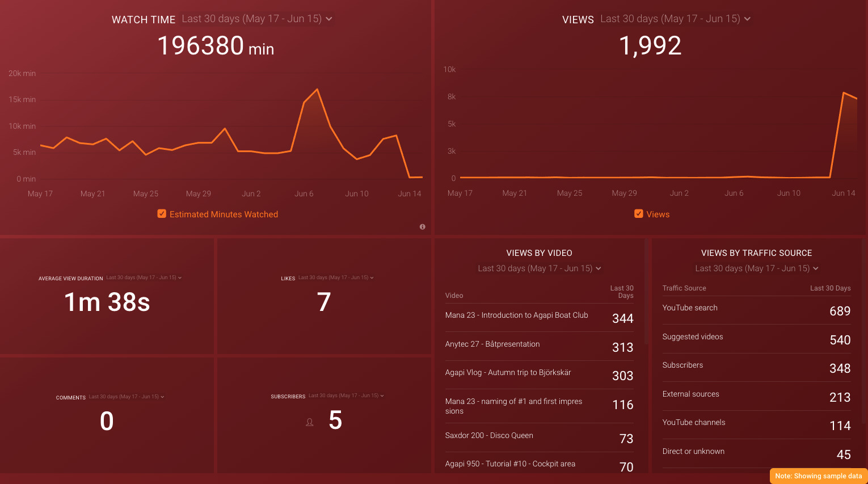The height and width of the screenshot is (484, 868).
Task: Open the Average View Duration date selector
Action: 144,277
